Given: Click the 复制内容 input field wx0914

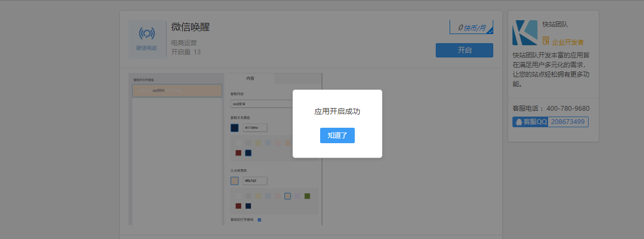Looking at the screenshot, I should (x=261, y=104).
